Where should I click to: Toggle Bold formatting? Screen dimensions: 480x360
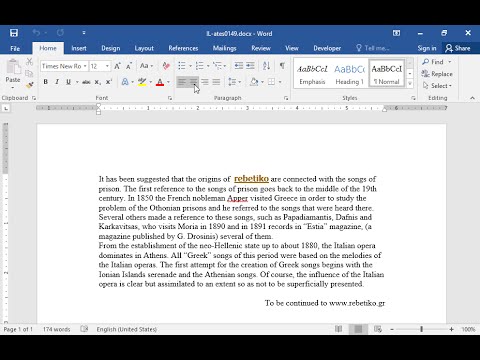click(x=46, y=82)
